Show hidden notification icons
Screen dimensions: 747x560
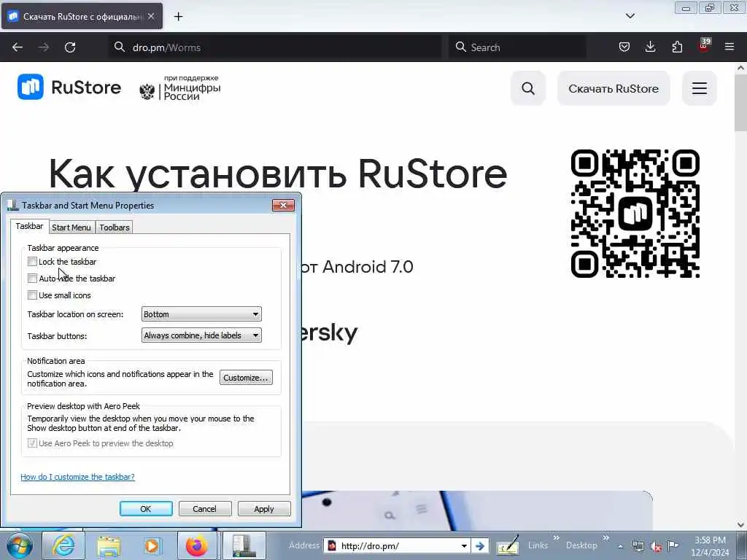(620, 546)
